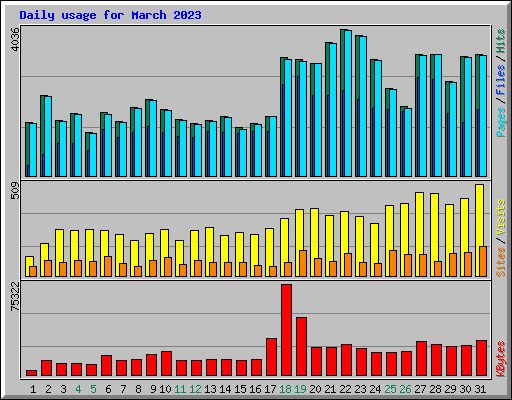Select the red KBytes bar for day 18
The width and height of the screenshot is (512, 400).
click(286, 330)
